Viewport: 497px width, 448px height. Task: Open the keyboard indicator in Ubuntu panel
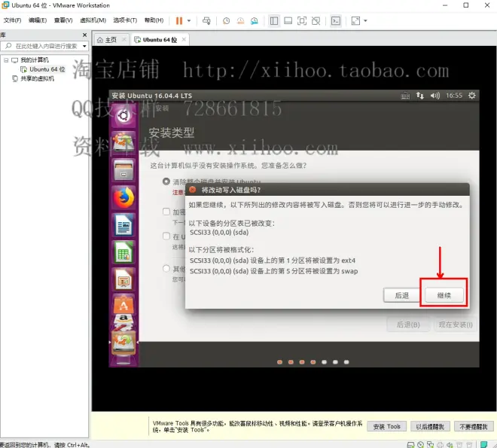pyautogui.click(x=405, y=96)
